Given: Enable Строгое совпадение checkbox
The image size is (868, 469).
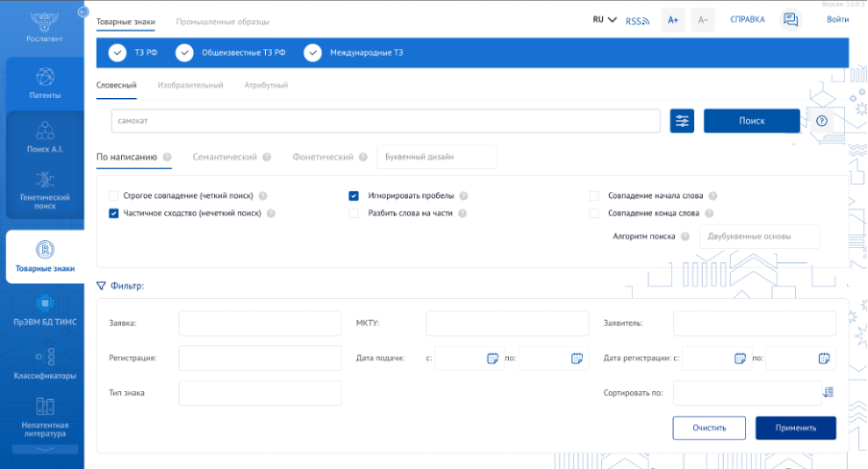Looking at the screenshot, I should point(114,195).
